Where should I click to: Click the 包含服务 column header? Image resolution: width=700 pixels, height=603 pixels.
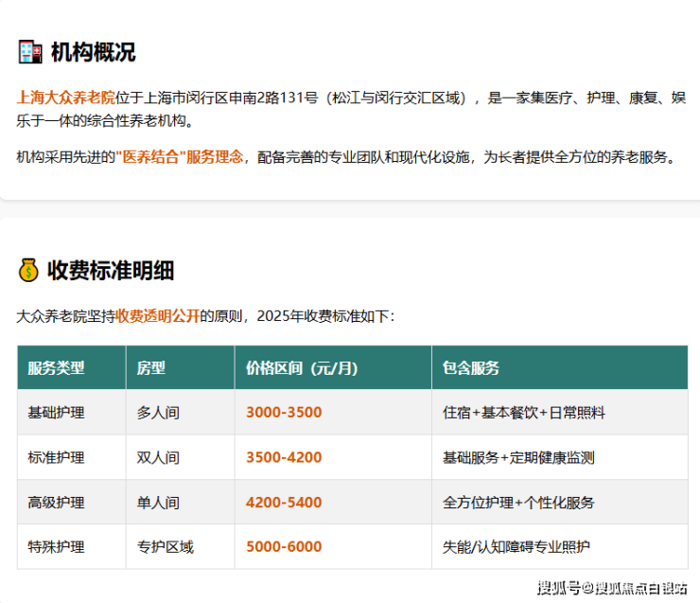(x=471, y=367)
